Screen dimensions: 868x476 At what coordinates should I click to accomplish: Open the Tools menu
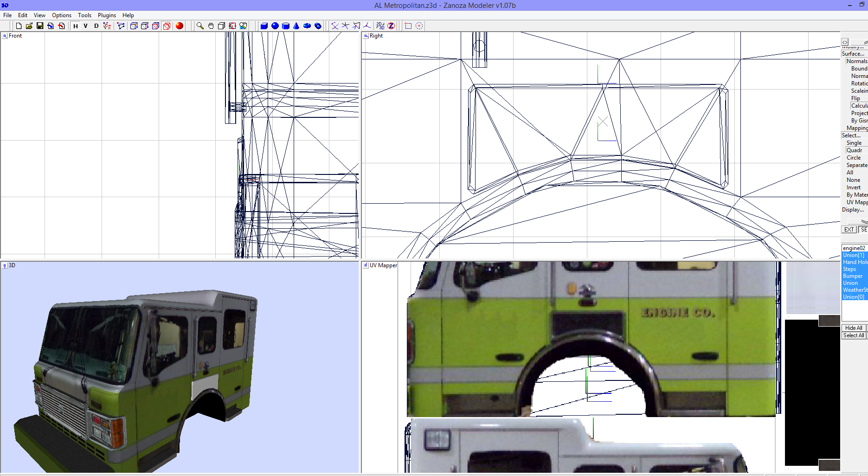(84, 15)
